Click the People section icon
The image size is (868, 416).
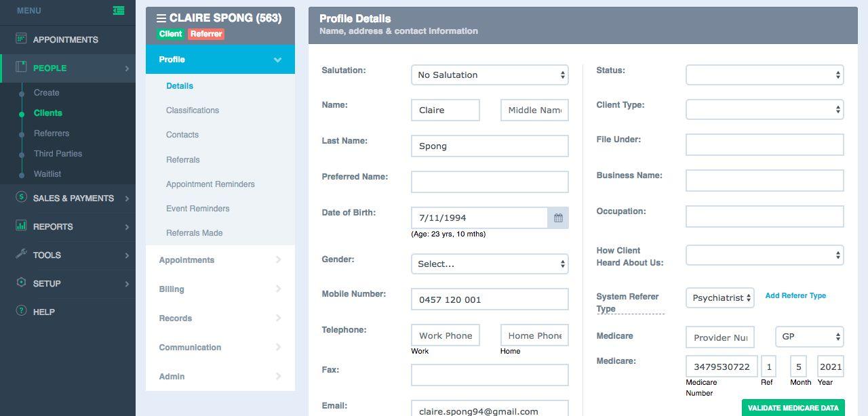coord(21,67)
